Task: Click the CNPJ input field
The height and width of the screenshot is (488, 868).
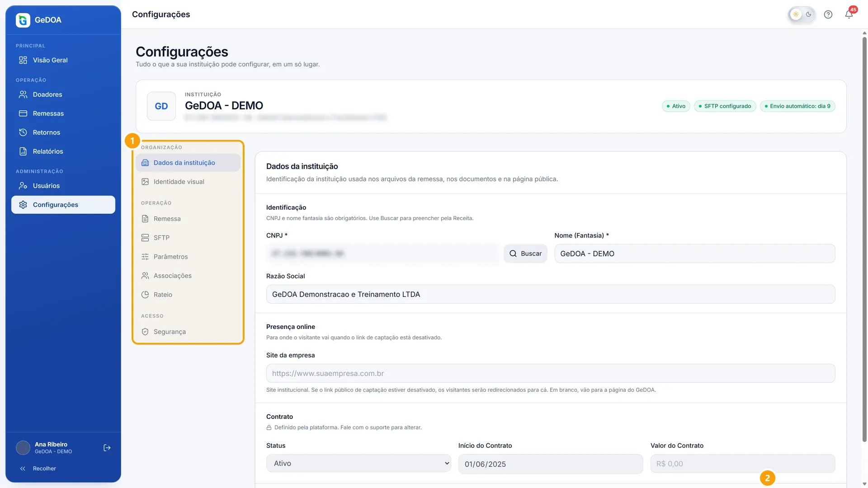Action: [383, 253]
